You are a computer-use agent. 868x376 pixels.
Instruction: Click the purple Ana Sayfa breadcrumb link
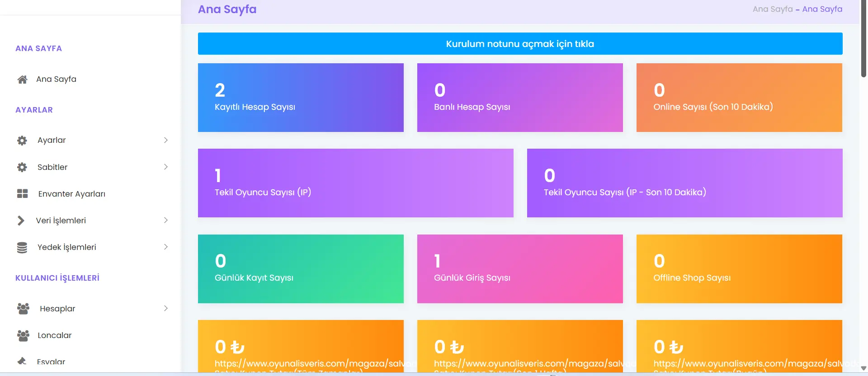click(822, 9)
